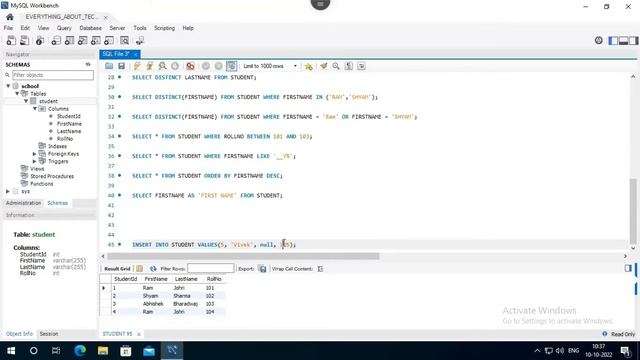This screenshot has height=360, width=640.
Task: Switch to the Administration tab
Action: [x=24, y=203]
